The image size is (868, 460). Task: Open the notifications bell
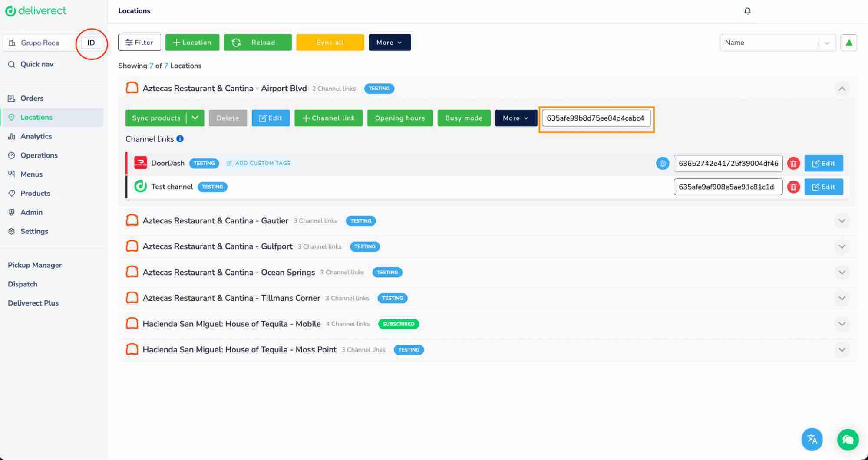748,11
